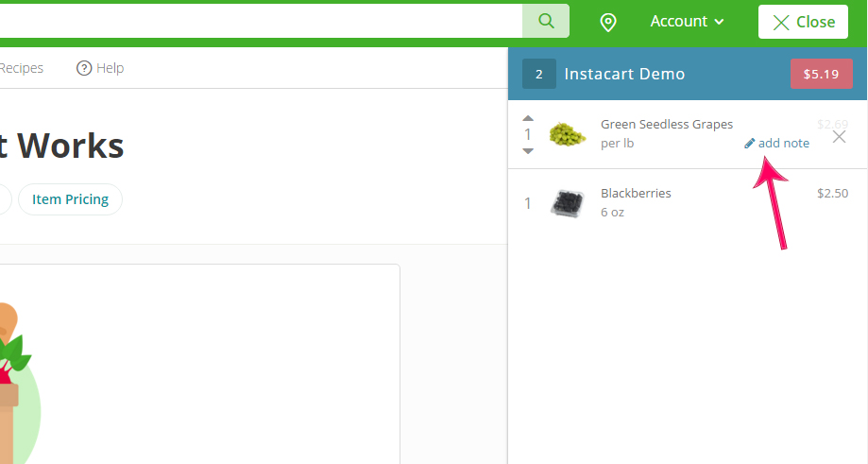Click the Blackberries item name
Image resolution: width=868 pixels, height=464 pixels.
(x=636, y=193)
